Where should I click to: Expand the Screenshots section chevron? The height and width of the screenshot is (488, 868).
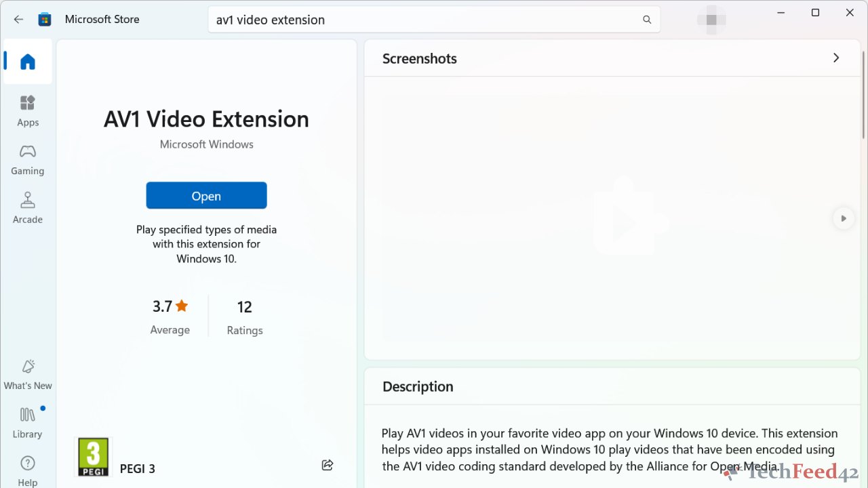click(836, 58)
